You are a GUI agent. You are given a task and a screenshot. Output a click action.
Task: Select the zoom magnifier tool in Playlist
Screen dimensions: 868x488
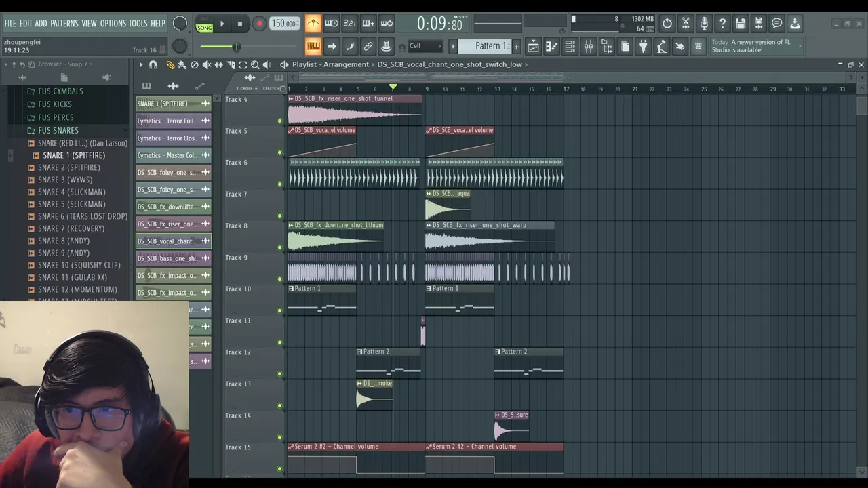(255, 64)
